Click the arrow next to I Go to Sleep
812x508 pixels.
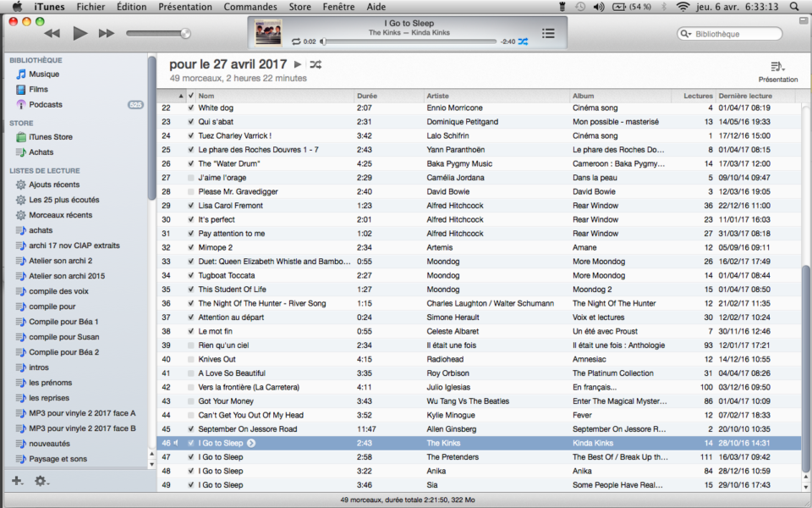click(x=251, y=443)
